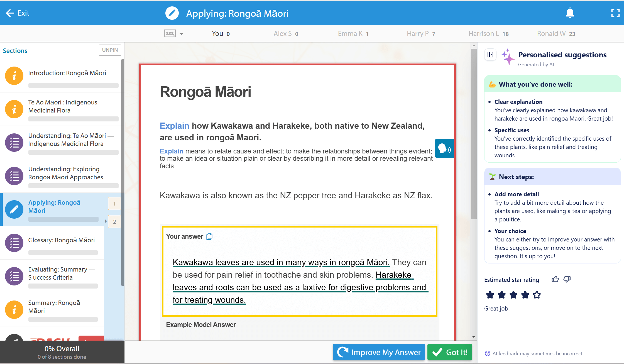Image resolution: width=624 pixels, height=364 pixels.
Task: Toggle UNPIN for the Sections sidebar
Action: pos(110,50)
